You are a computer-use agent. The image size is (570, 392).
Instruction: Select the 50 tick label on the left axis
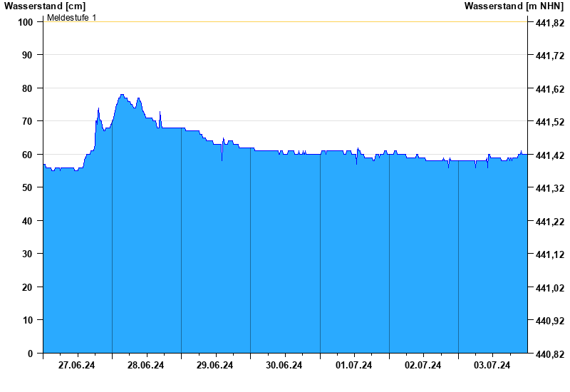coord(28,187)
